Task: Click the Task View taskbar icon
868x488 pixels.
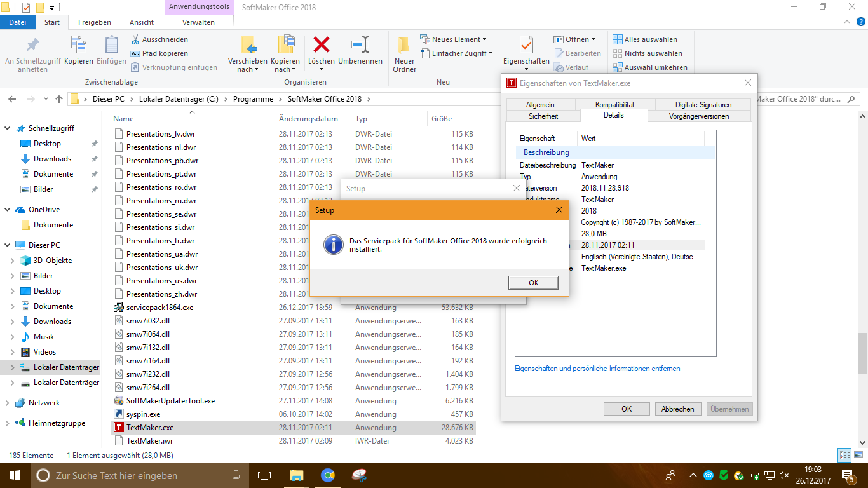Action: (x=264, y=475)
